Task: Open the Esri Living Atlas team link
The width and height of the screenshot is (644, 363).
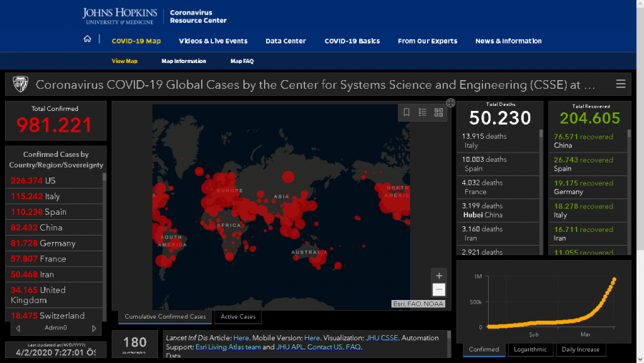Action: [228, 347]
